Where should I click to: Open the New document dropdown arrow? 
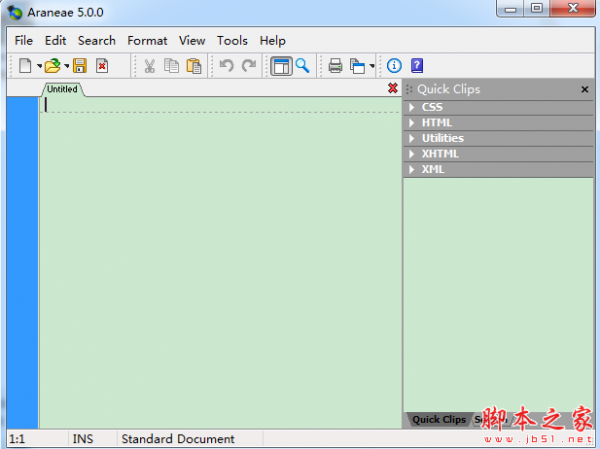[x=39, y=66]
